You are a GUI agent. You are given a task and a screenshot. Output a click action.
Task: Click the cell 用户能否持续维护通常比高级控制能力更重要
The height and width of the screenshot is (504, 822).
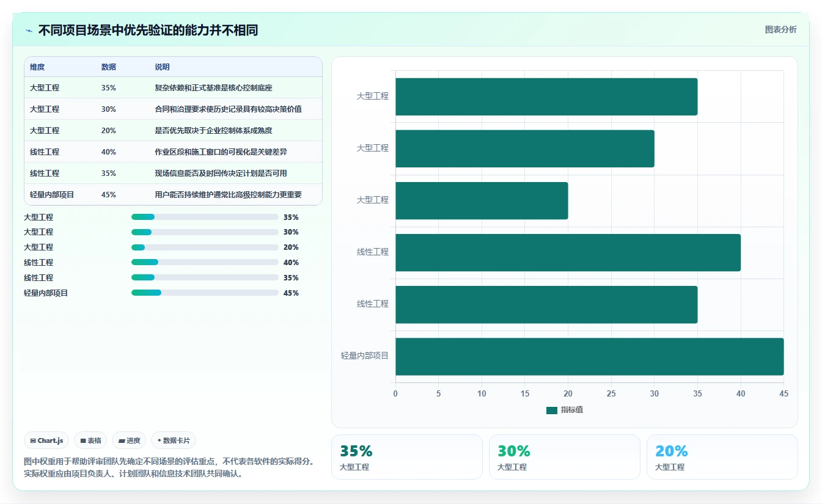click(x=228, y=195)
